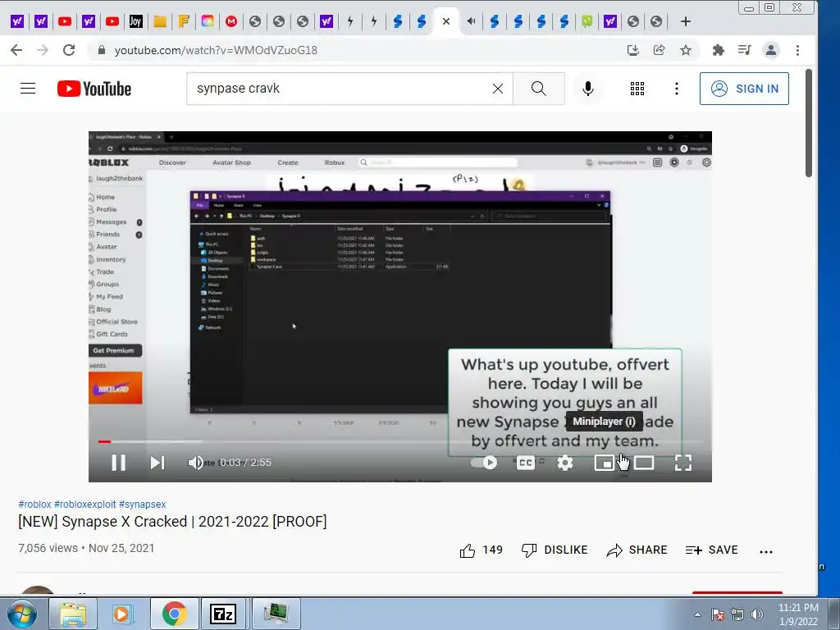Viewport: 840px width, 630px height.
Task: Open more actions ellipsis under video
Action: coord(766,551)
